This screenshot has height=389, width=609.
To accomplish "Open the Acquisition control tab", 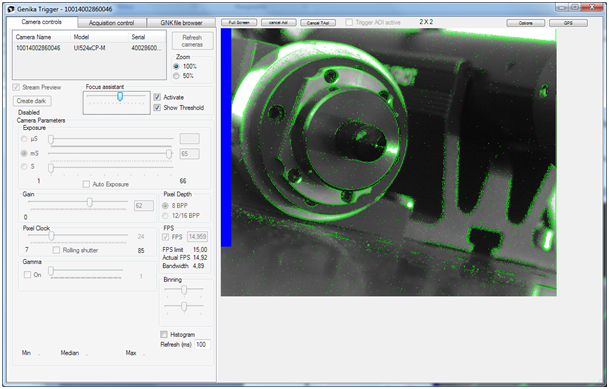I will (x=111, y=23).
